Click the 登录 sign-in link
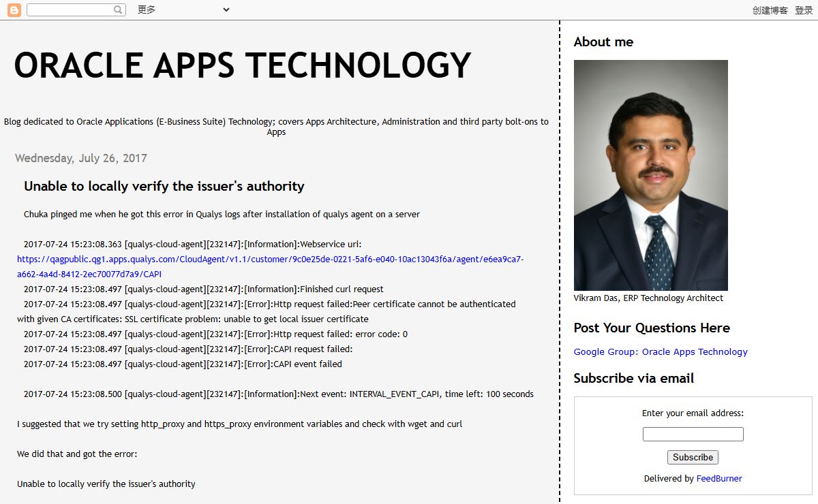This screenshot has height=504, width=818. [804, 10]
